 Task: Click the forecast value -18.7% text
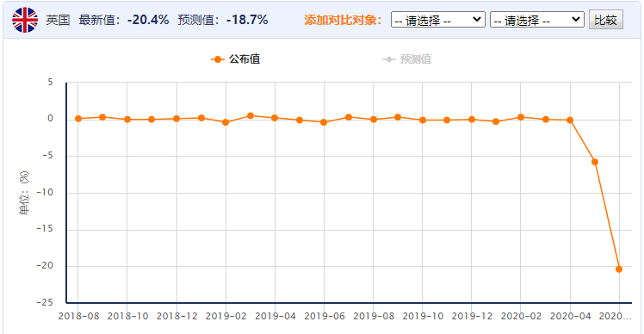click(x=247, y=20)
